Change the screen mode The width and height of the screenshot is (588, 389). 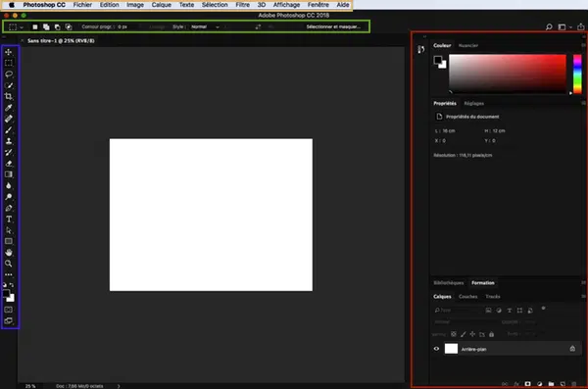[x=8, y=320]
